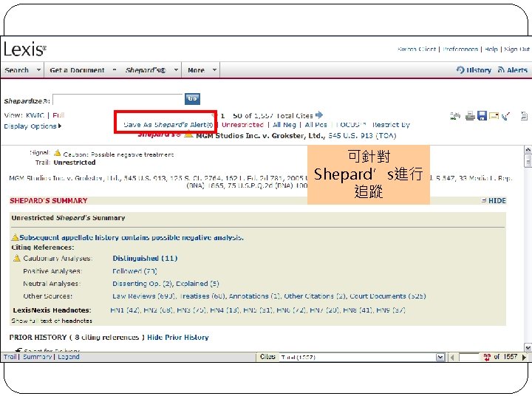
Task: Click the History link
Action: click(479, 70)
